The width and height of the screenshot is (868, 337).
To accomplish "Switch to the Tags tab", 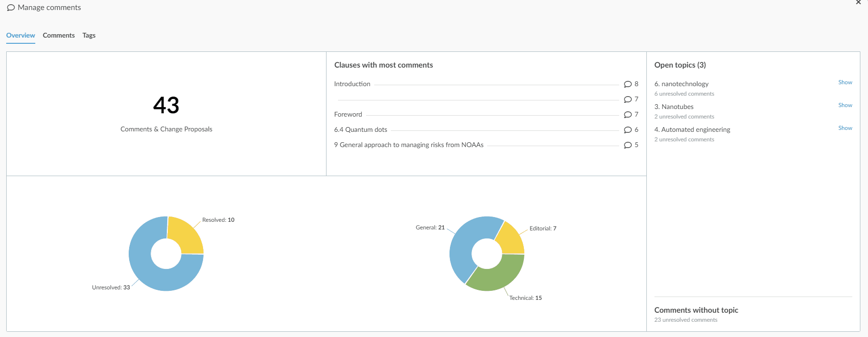I will click(x=89, y=35).
